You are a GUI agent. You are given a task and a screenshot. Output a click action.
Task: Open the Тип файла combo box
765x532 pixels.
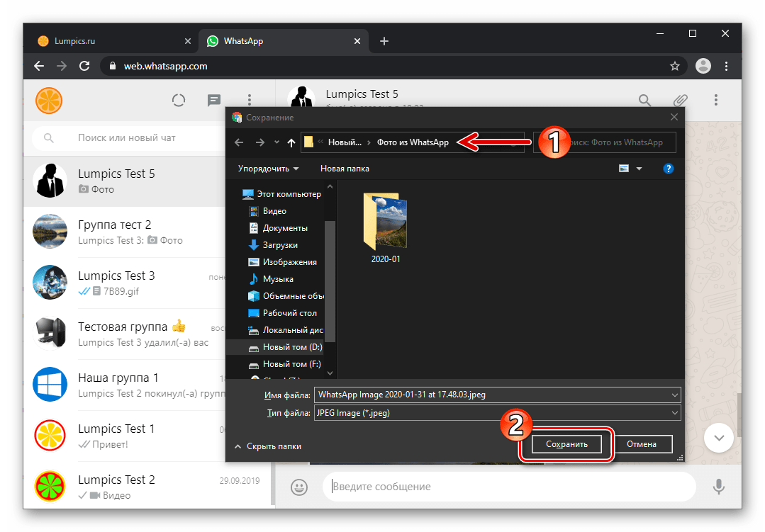(498, 413)
